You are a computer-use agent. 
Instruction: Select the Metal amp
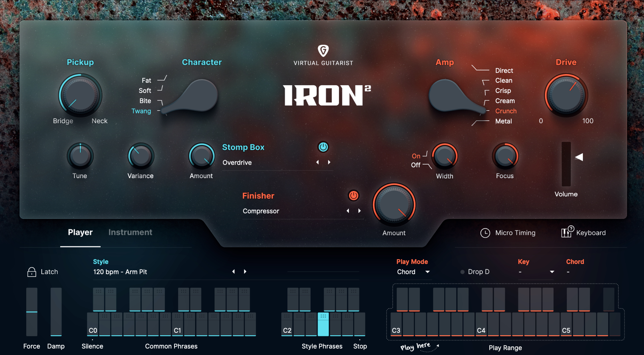(x=504, y=121)
